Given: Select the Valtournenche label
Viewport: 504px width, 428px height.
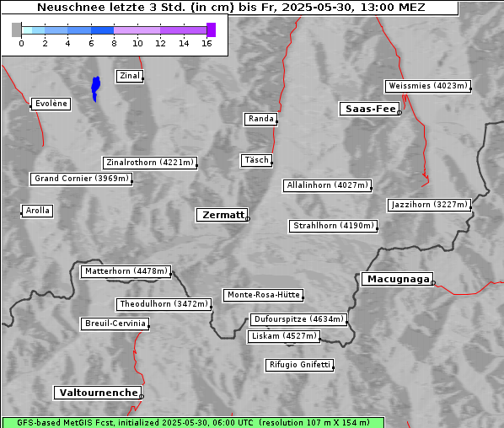Looking at the screenshot, I should [98, 393].
